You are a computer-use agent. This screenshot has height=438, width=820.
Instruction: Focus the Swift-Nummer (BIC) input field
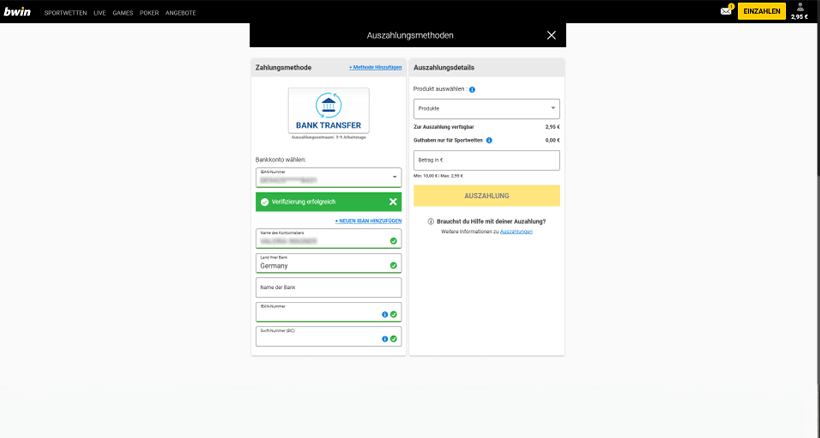pos(328,336)
